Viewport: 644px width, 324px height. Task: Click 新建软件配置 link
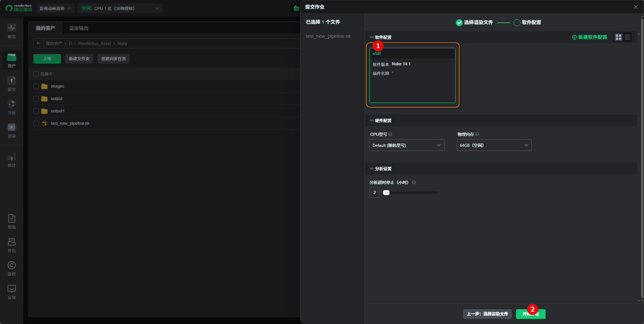tap(590, 37)
